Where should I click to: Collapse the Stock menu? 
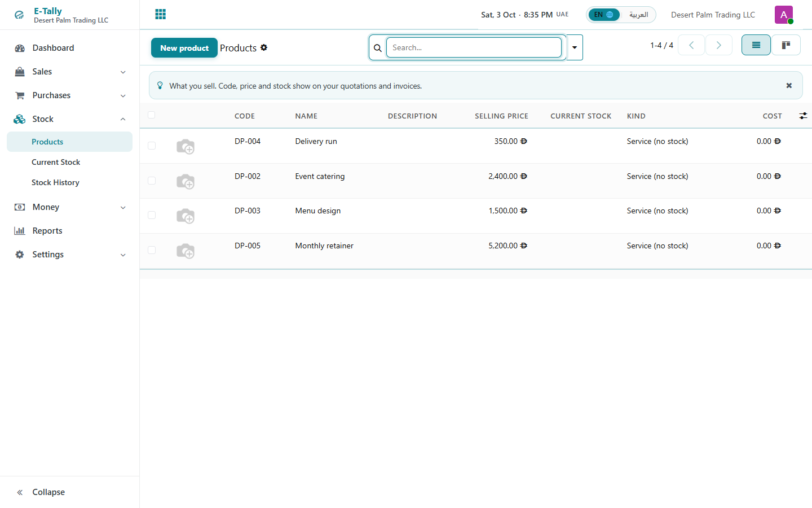[x=70, y=119]
